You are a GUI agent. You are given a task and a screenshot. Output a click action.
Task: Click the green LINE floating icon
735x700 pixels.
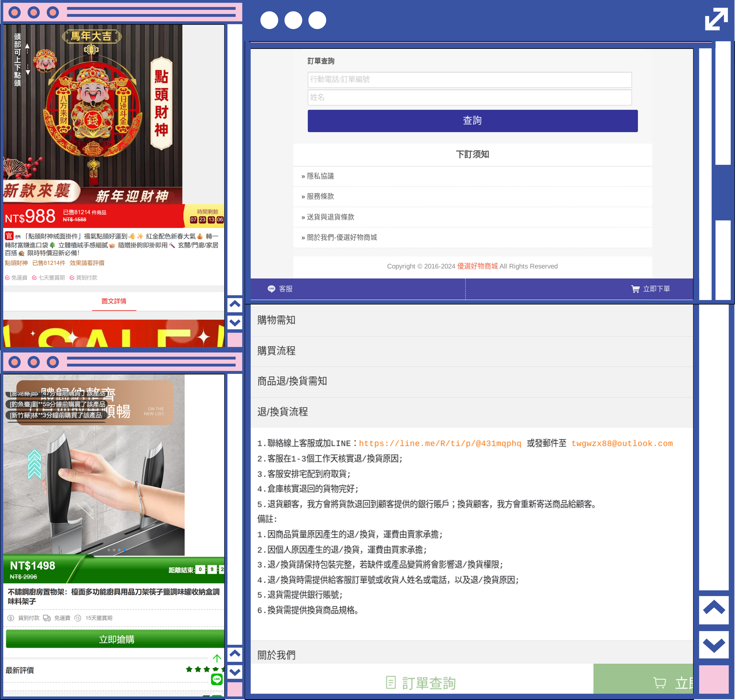pyautogui.click(x=217, y=679)
